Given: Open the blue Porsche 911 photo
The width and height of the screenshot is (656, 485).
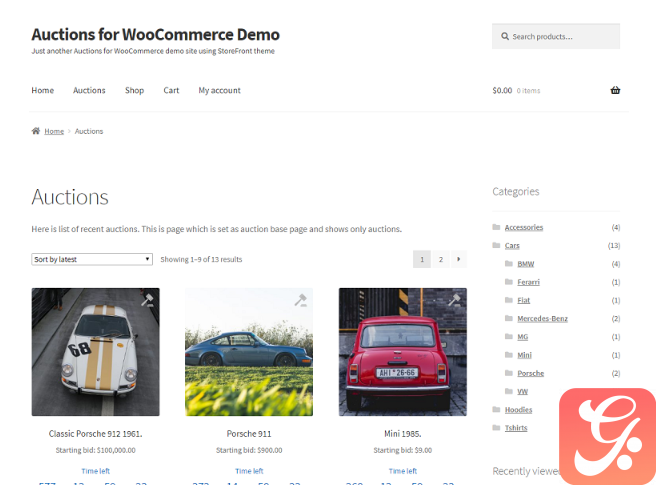Looking at the screenshot, I should point(249,352).
